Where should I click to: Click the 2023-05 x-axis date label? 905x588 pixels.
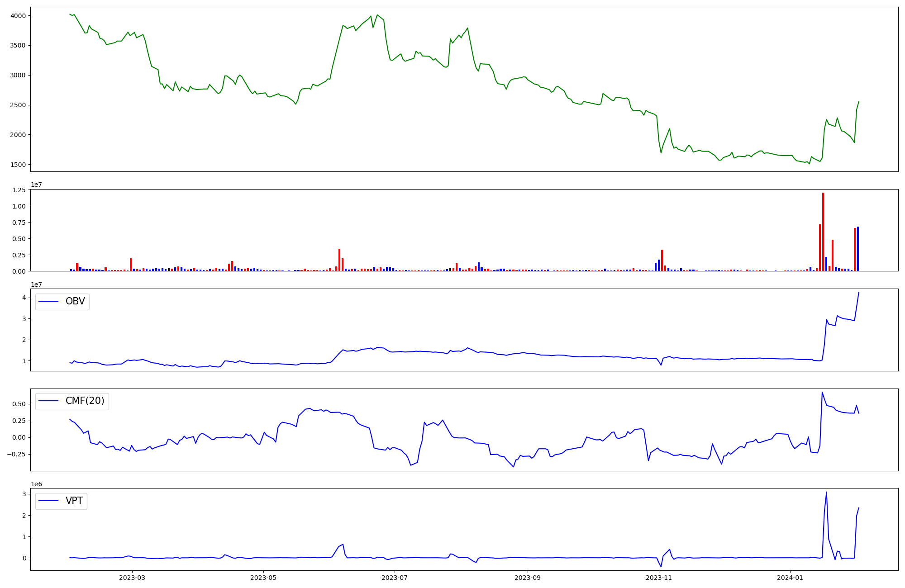[x=263, y=578]
